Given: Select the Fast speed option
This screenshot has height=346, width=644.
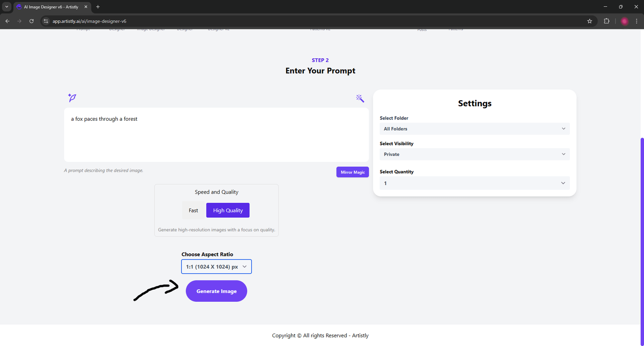Looking at the screenshot, I should 193,210.
